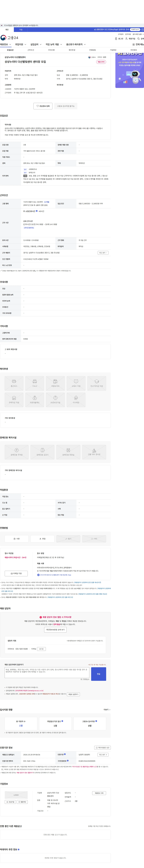Expand the 출산휴가·육아휴직 menu

(76, 44)
